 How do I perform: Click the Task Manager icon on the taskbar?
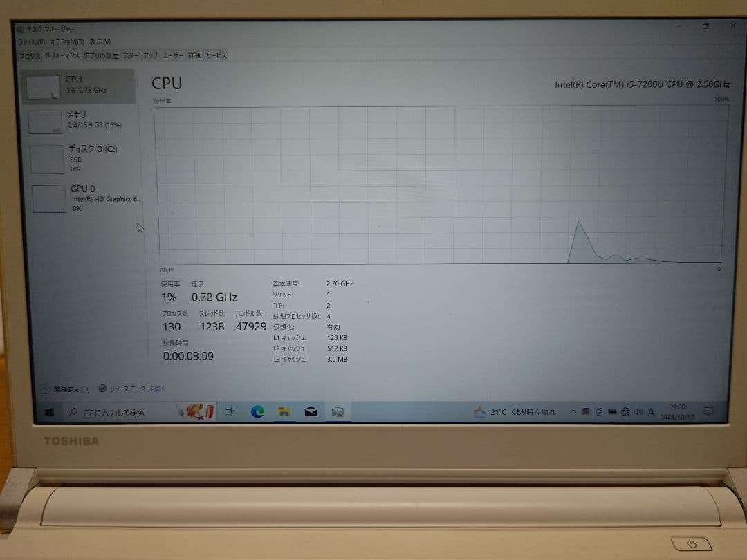click(x=338, y=411)
